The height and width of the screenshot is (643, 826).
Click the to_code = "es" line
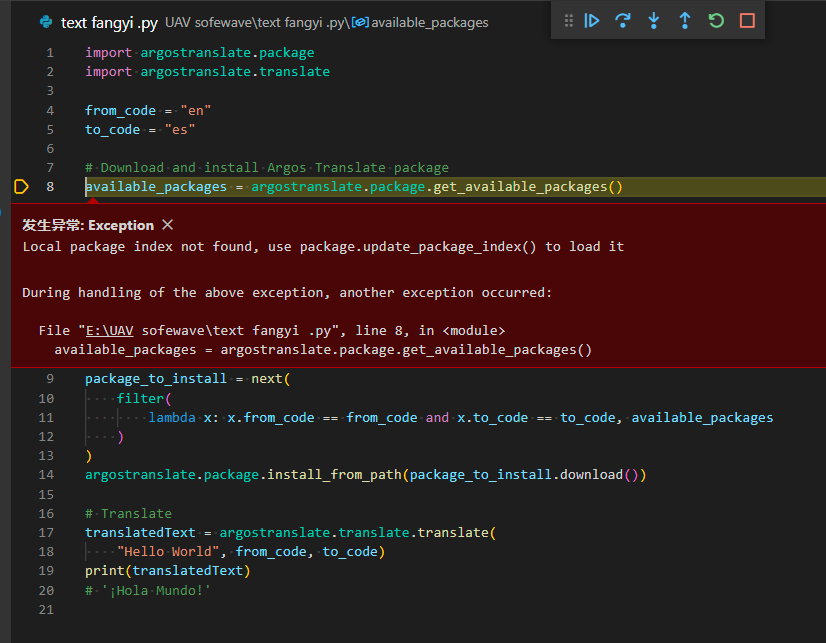[x=140, y=130]
